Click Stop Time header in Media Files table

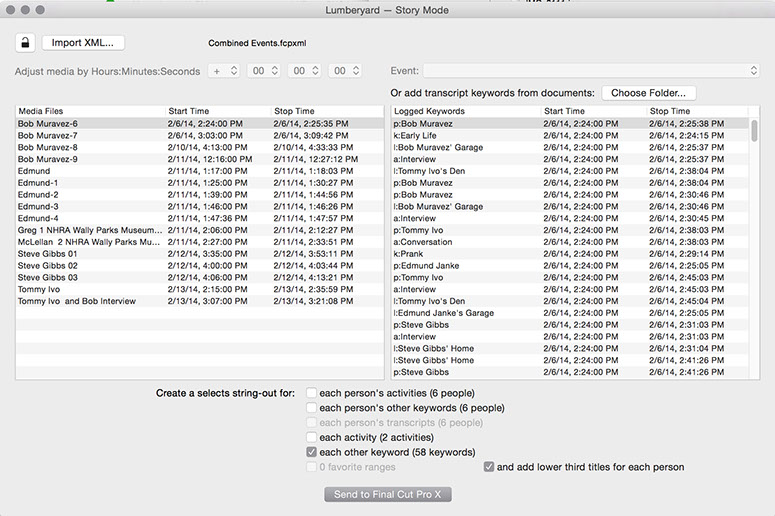pyautogui.click(x=327, y=111)
